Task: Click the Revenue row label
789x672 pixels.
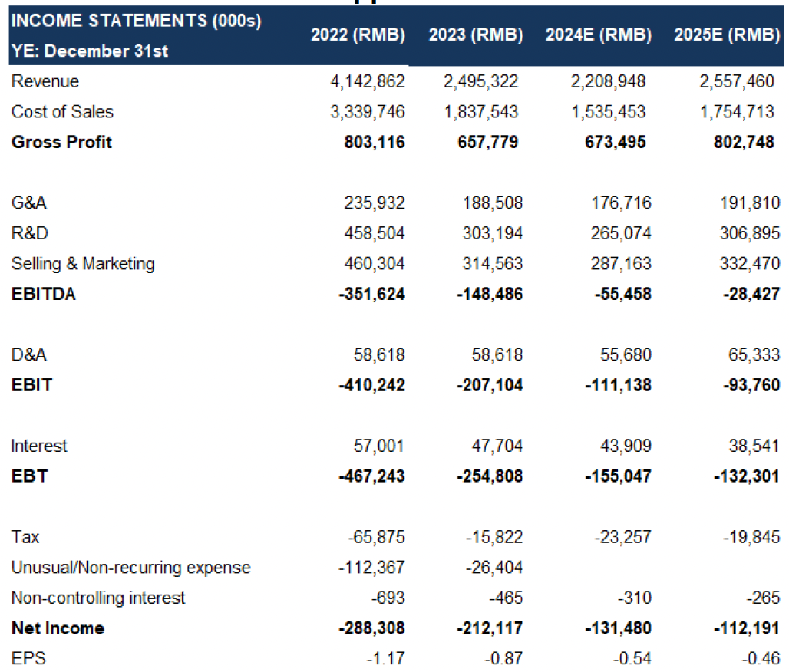Action: click(45, 81)
